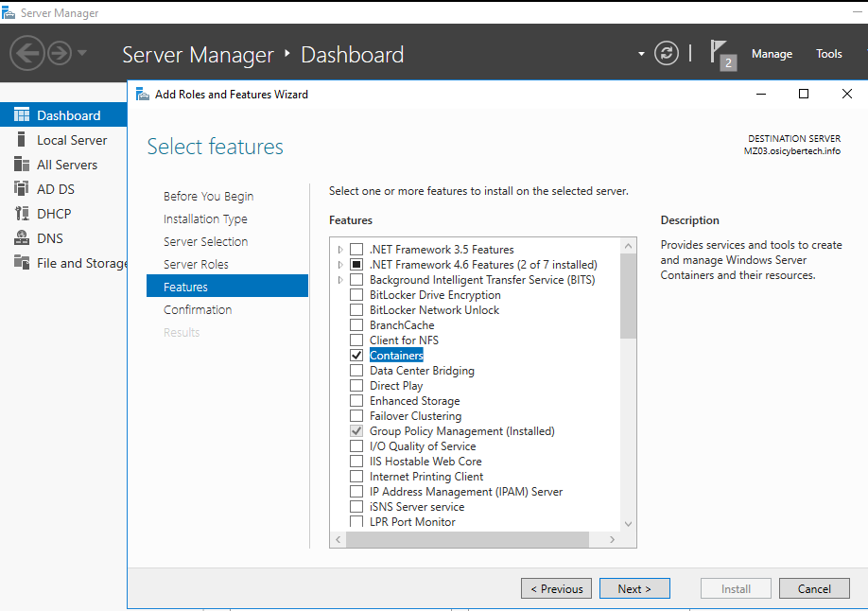Check Background Intelligent Transfer Service (BITS)
868x611 pixels.
click(356, 280)
